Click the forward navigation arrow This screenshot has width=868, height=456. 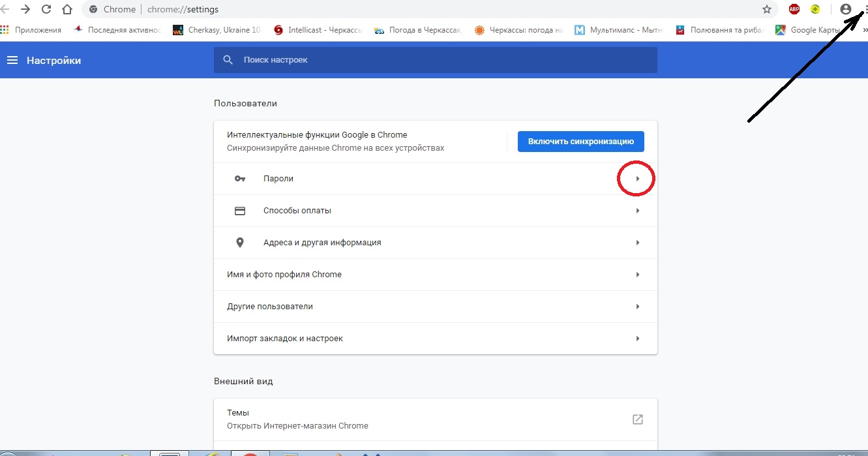(25, 9)
